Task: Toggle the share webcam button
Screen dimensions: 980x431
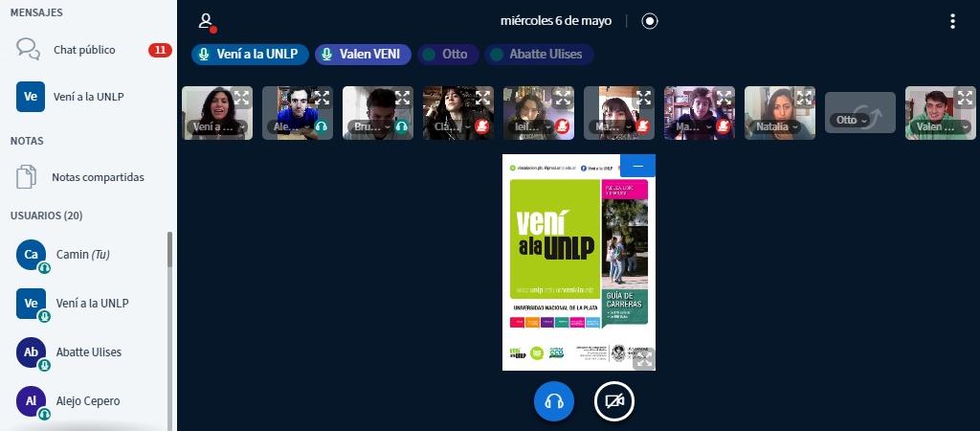Action: click(614, 402)
